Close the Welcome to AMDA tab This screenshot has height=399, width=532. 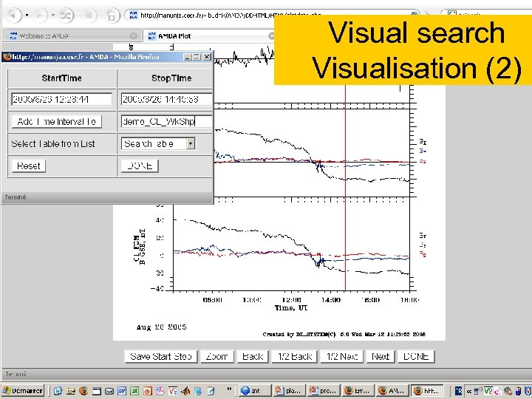[x=134, y=35]
